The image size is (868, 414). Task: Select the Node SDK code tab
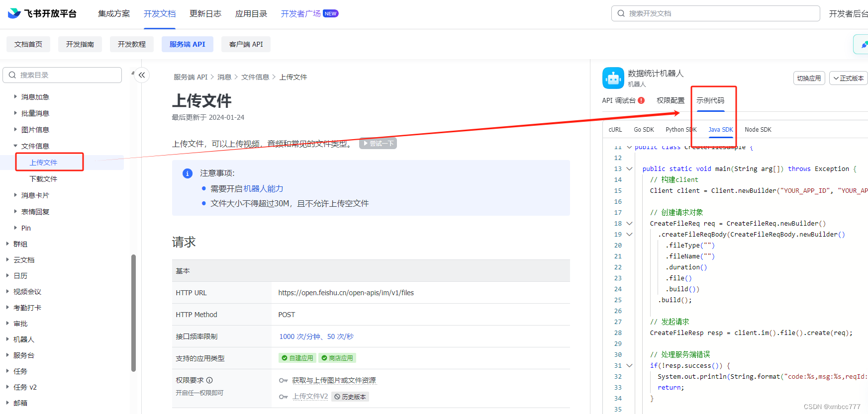click(758, 130)
